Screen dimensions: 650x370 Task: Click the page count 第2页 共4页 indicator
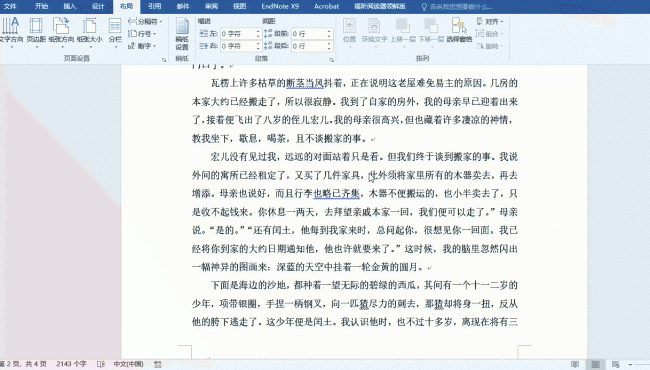click(23, 364)
